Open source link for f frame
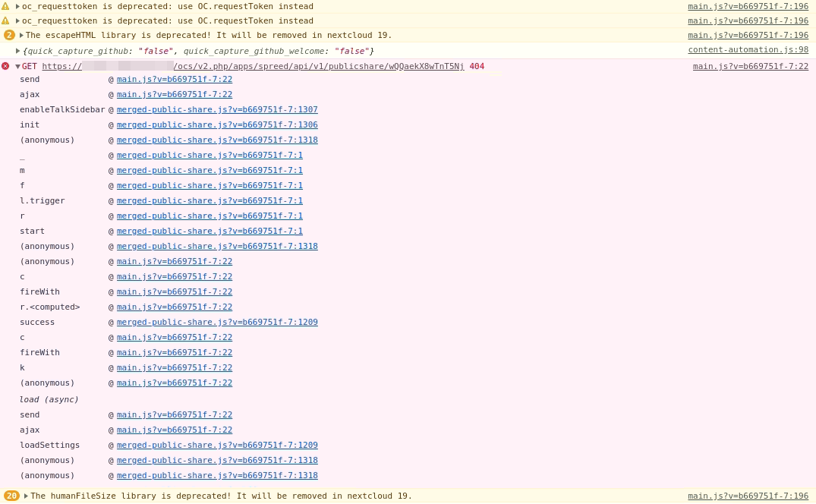The image size is (816, 504). click(210, 185)
